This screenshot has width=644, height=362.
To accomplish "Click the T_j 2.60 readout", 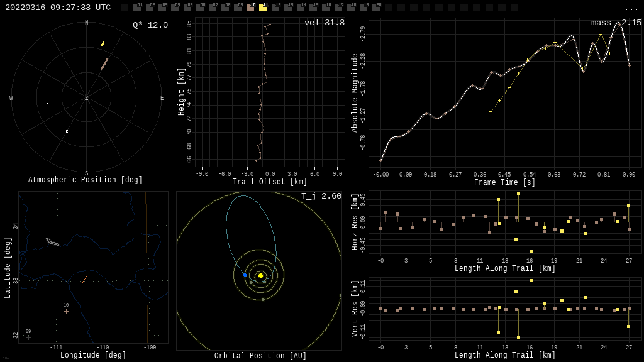I will pos(321,196).
